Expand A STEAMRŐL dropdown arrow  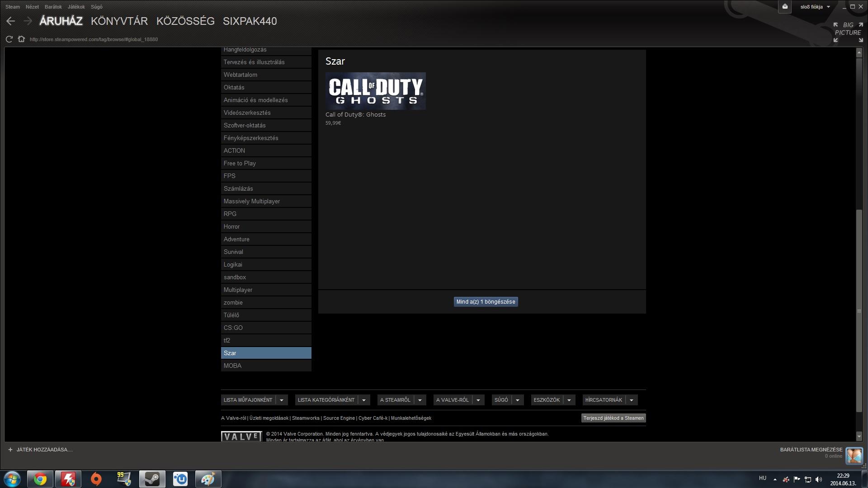click(420, 400)
